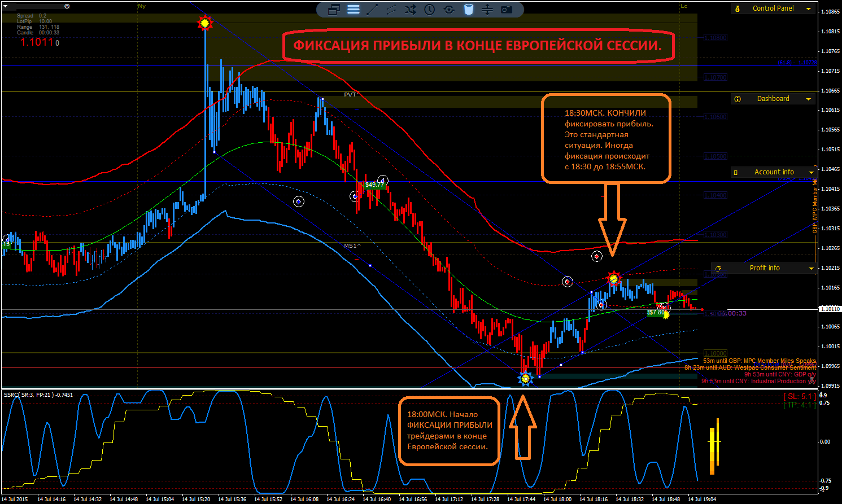
Task: Click the highlighted horizontal lines icon in toolbar
Action: tap(354, 10)
